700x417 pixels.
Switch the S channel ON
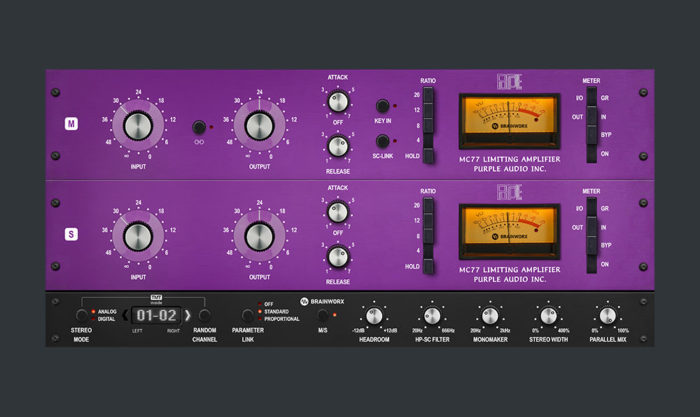[592, 264]
